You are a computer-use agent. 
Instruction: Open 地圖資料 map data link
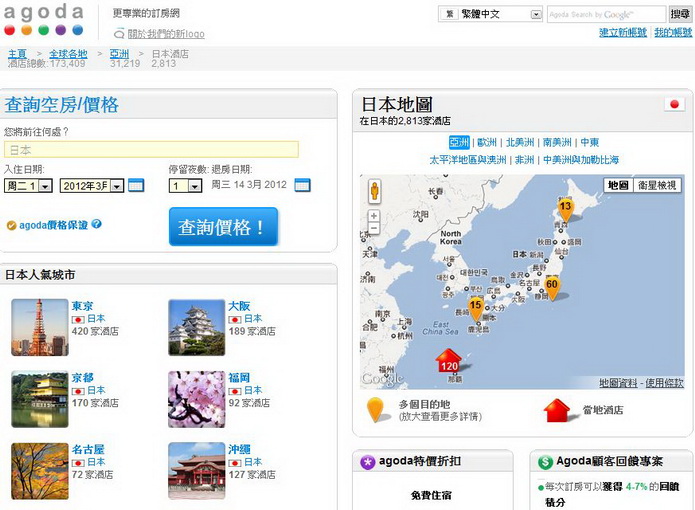point(618,383)
